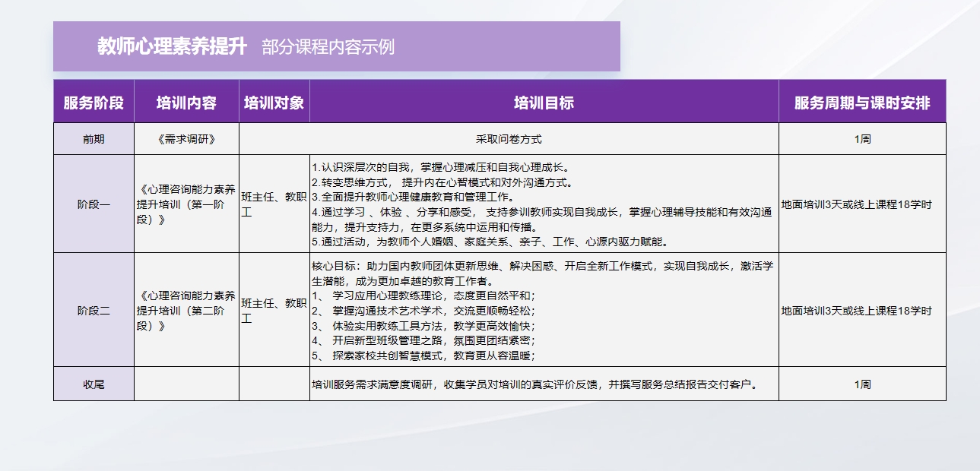Click the 培训服务需求满意度调研 cell
The image size is (980, 471).
coord(544,384)
